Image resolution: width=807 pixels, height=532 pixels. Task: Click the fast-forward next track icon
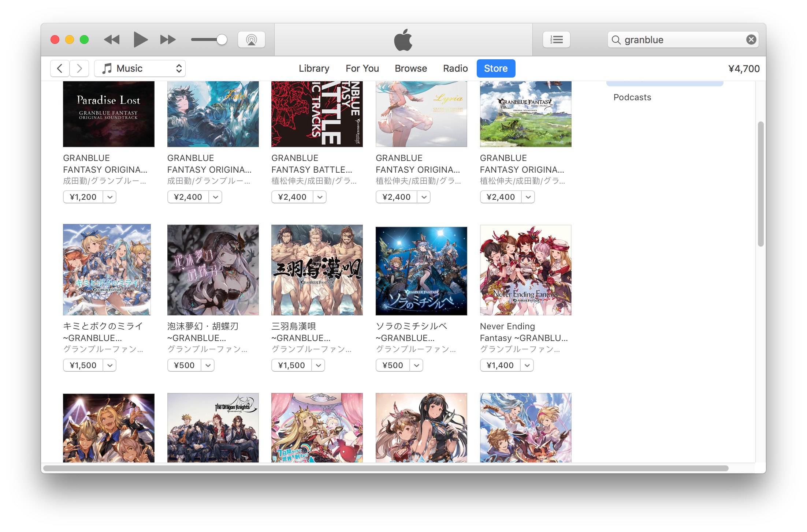pos(168,40)
